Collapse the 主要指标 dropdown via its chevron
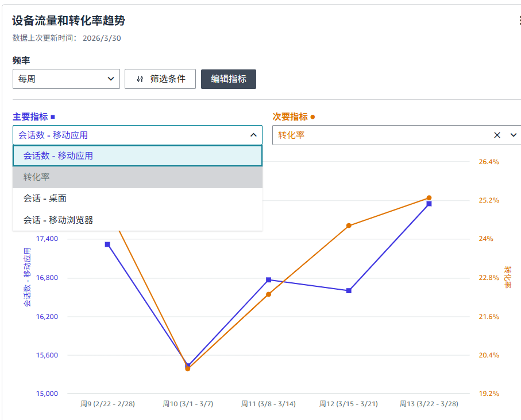The image size is (521, 420). (x=253, y=135)
